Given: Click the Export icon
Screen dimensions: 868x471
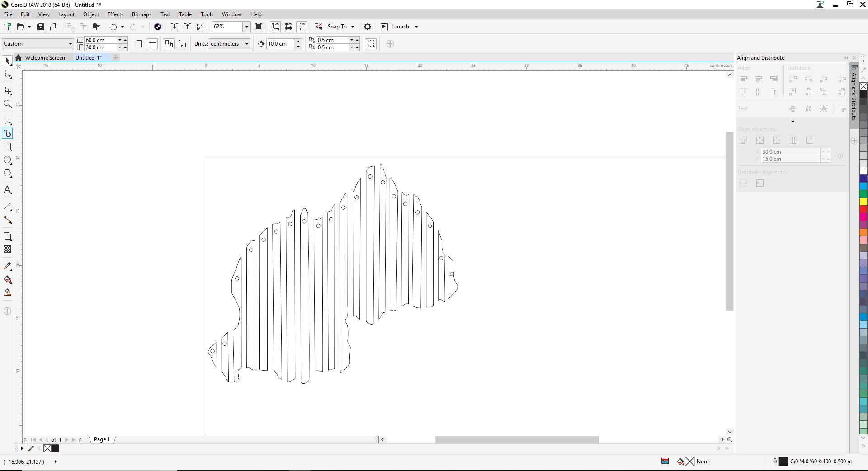Looking at the screenshot, I should click(187, 27).
